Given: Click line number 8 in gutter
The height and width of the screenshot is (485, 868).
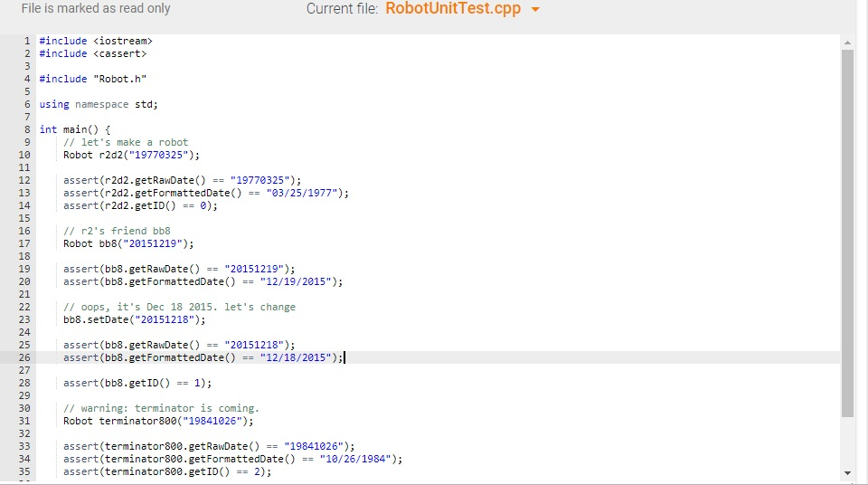Looking at the screenshot, I should coord(26,129).
